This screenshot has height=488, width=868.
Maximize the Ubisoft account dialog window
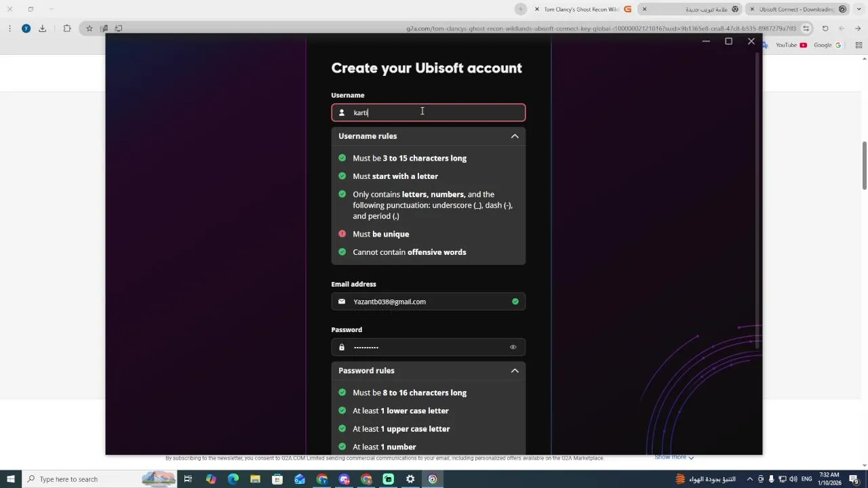click(x=728, y=41)
